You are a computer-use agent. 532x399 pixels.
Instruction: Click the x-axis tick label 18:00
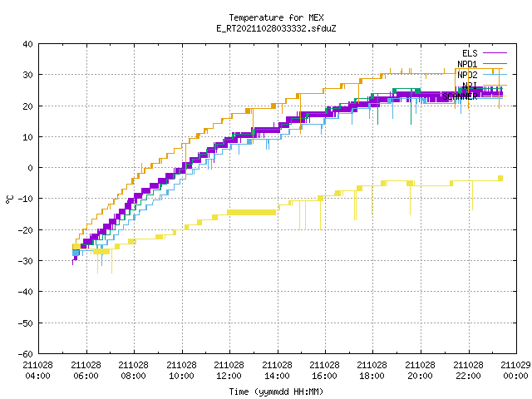click(x=372, y=376)
